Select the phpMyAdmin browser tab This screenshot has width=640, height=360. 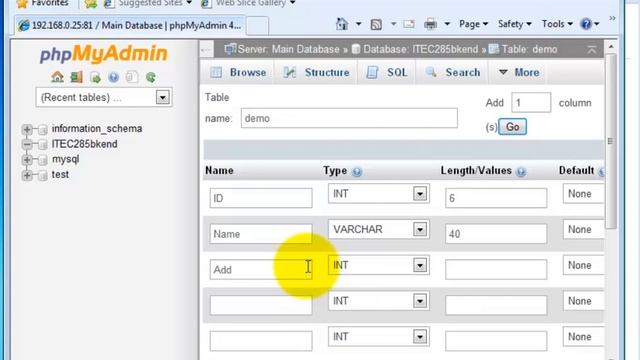pos(130,25)
